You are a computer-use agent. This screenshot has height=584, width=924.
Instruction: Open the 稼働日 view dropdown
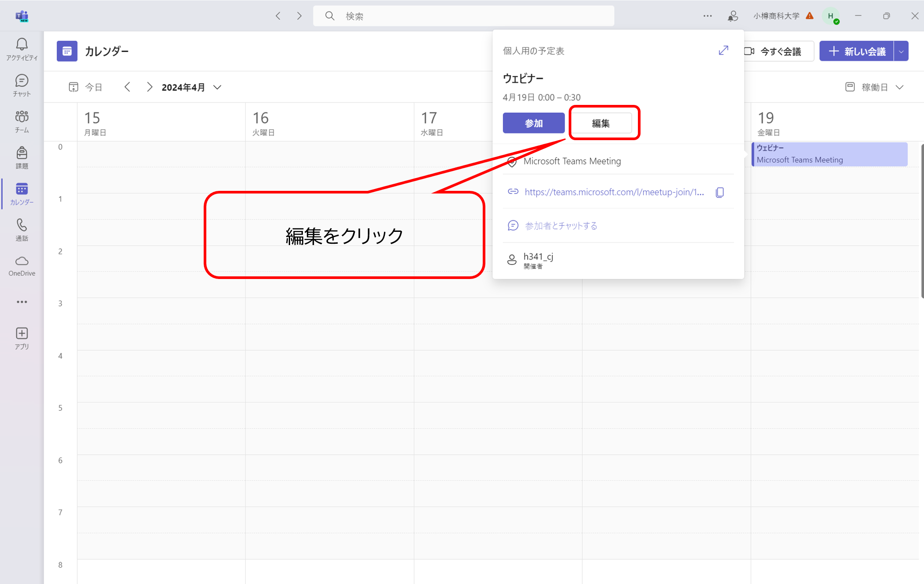point(875,87)
